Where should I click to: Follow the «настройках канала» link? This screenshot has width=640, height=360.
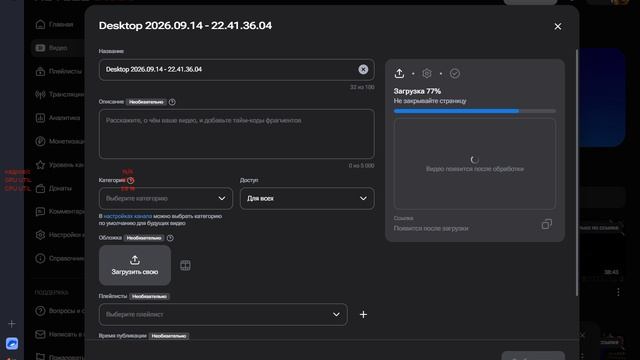[x=128, y=216]
